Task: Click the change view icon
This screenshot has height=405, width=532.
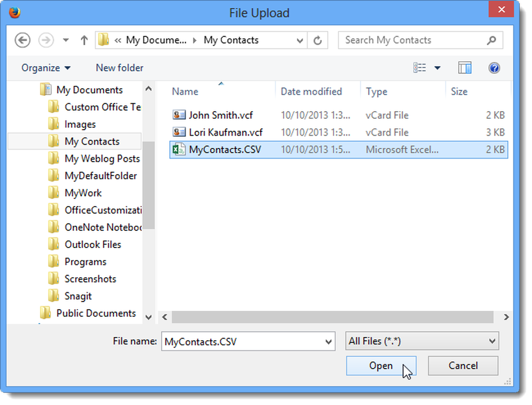Action: point(420,68)
